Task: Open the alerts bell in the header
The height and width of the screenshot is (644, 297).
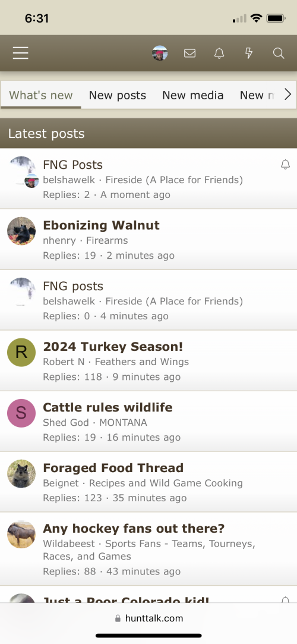Action: (x=219, y=53)
